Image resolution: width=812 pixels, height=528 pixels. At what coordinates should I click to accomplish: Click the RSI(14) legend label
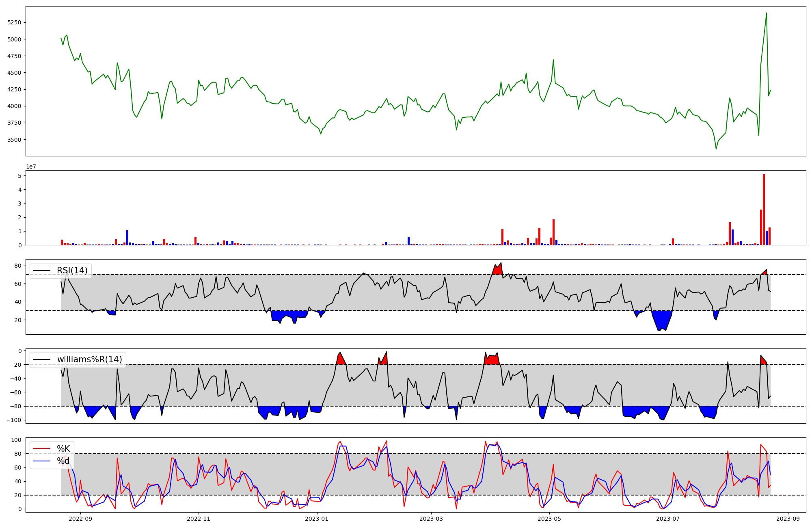click(x=72, y=270)
